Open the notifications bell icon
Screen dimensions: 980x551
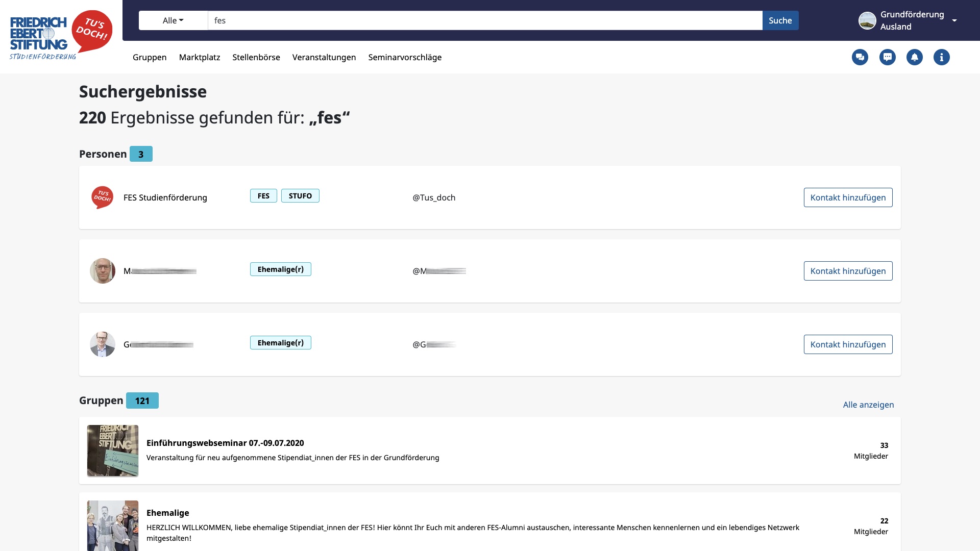coord(915,57)
